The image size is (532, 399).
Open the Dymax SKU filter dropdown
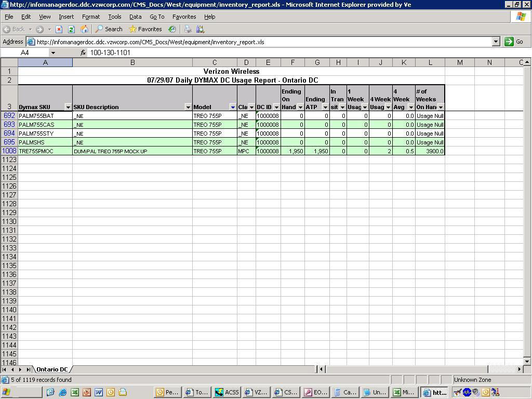click(x=68, y=107)
